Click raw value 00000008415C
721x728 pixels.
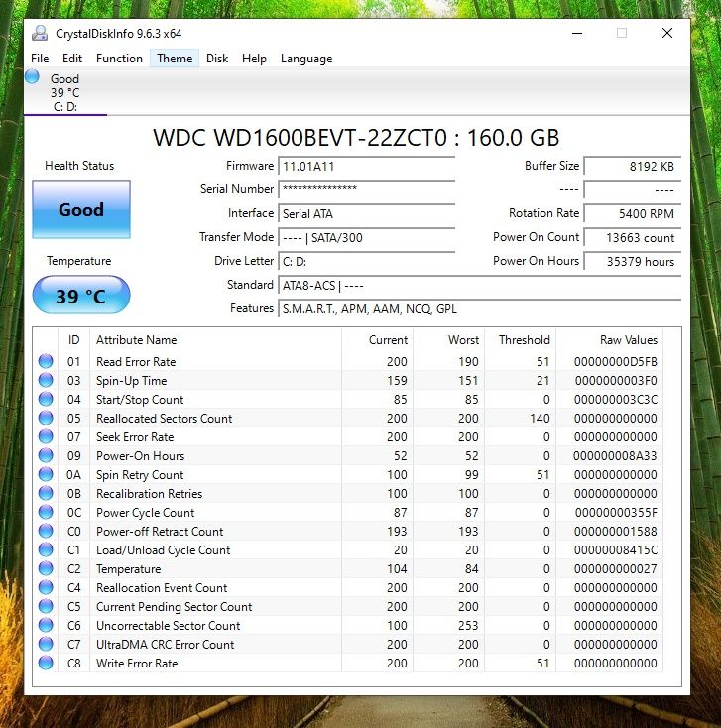click(615, 549)
